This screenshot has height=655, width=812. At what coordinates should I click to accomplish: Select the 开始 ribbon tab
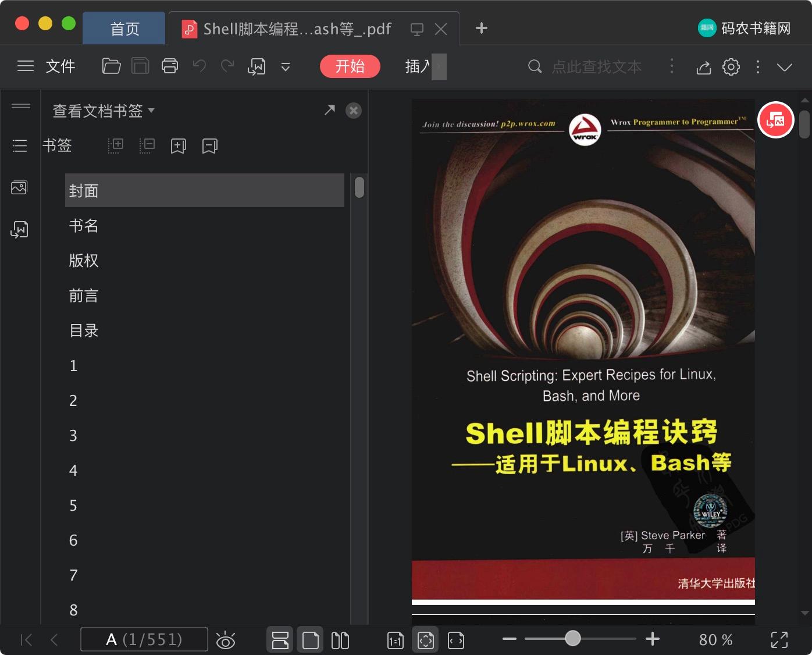350,66
